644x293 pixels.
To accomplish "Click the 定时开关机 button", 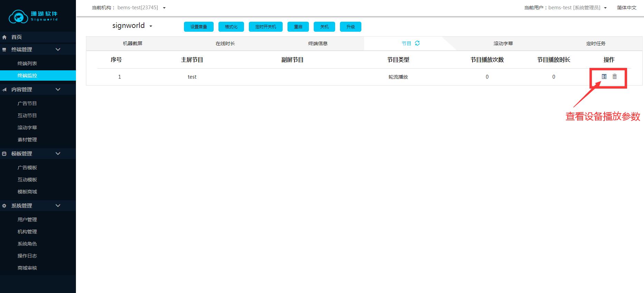I will pos(266,27).
